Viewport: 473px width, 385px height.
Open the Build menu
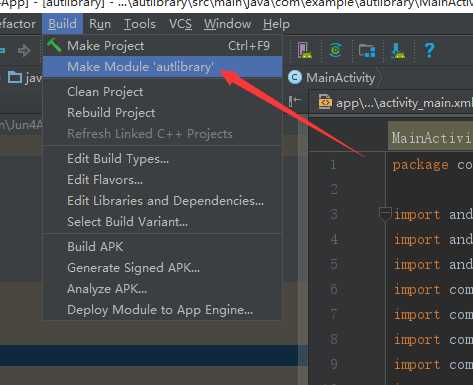[62, 24]
